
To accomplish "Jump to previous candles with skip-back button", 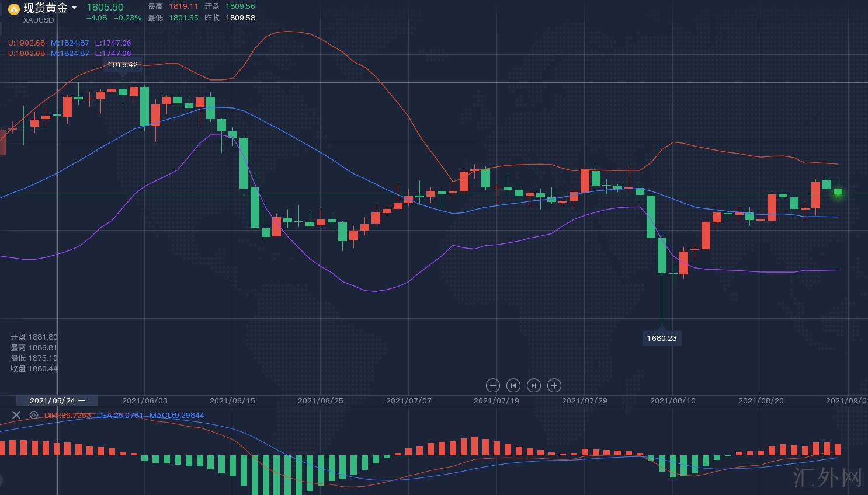I will coord(513,385).
